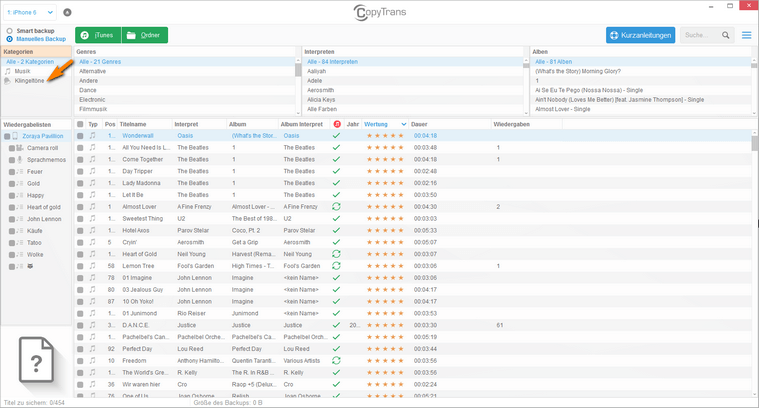The image size is (759, 408).
Task: Click the microphone icon of Sprachmemos
Action: (20, 160)
